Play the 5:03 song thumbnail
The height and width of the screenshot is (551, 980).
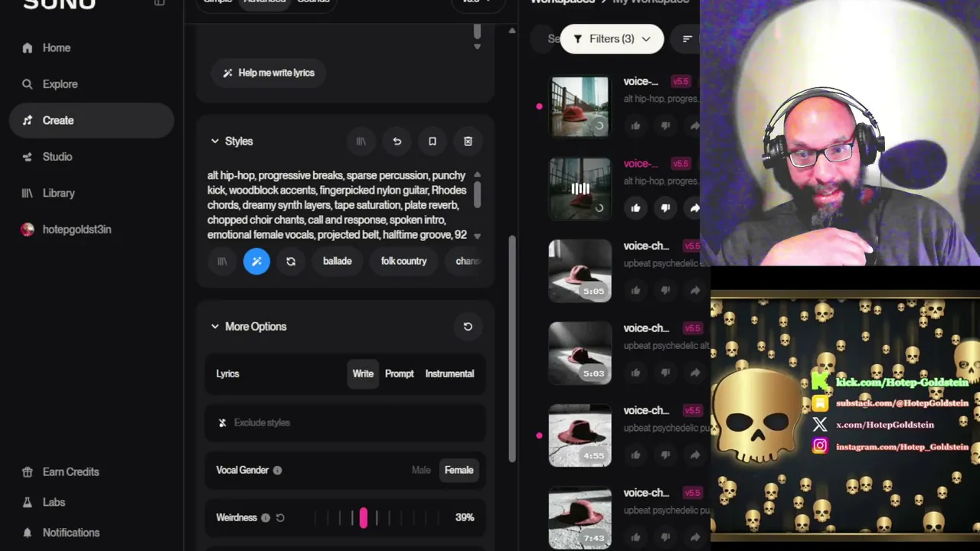[x=580, y=353]
